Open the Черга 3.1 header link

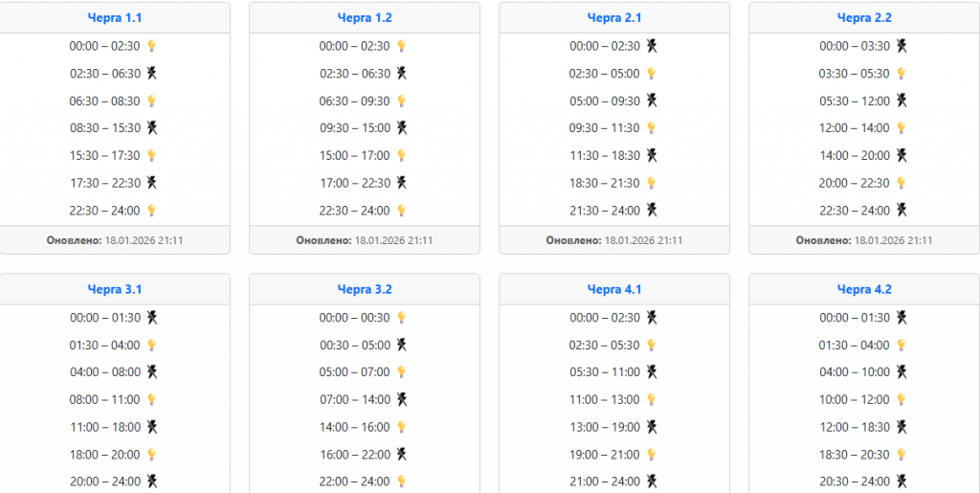pyautogui.click(x=115, y=289)
